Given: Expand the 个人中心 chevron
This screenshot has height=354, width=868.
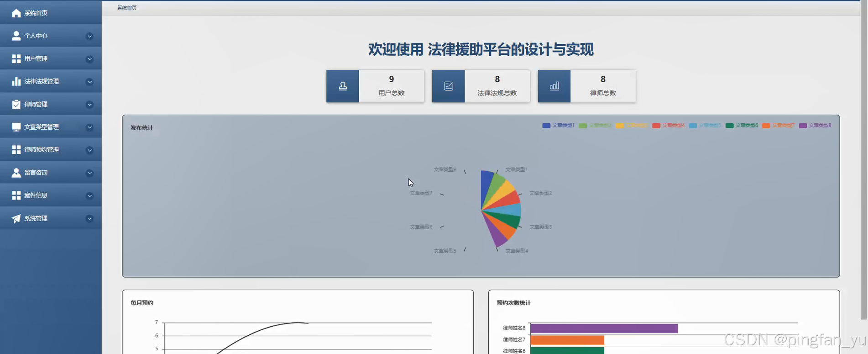Looking at the screenshot, I should (90, 36).
